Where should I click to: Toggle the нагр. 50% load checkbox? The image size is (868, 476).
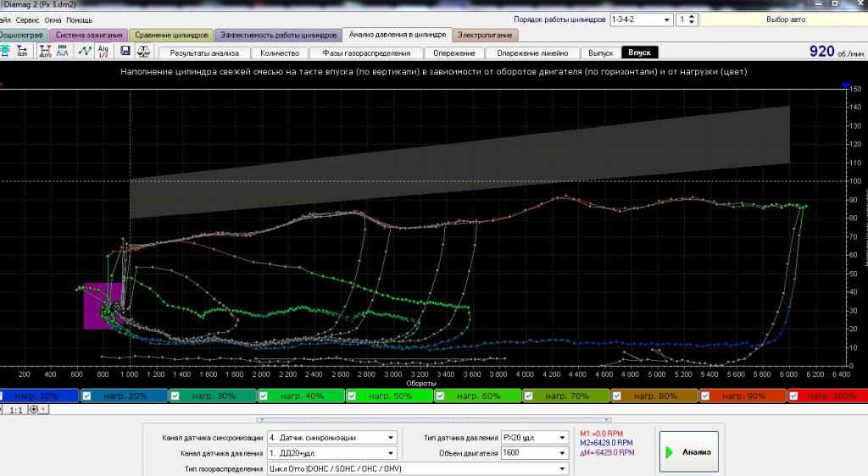[x=352, y=396]
